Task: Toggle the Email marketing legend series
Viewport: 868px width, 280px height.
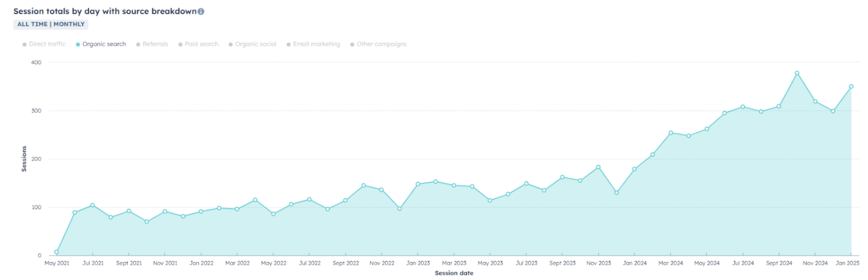Action: tap(313, 44)
